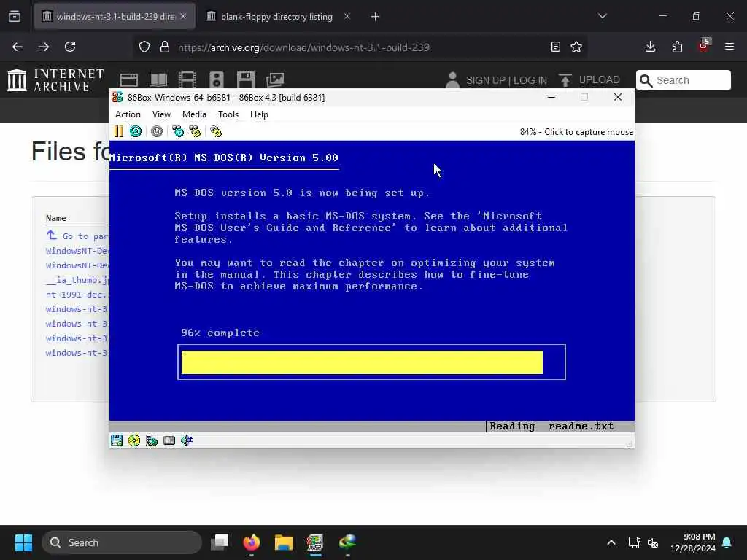The image size is (747, 560).
Task: Switch to Firefox from taskbar
Action: pos(252,542)
